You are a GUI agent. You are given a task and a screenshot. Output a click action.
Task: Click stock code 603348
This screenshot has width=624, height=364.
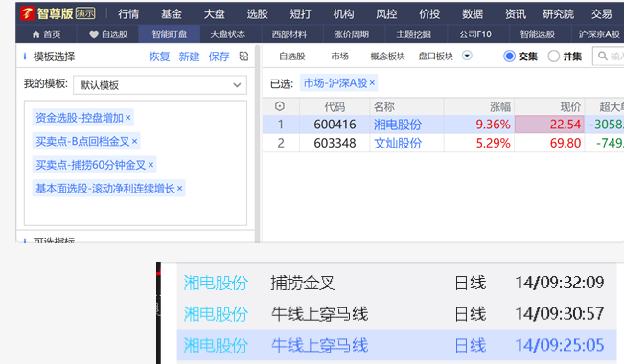(335, 143)
